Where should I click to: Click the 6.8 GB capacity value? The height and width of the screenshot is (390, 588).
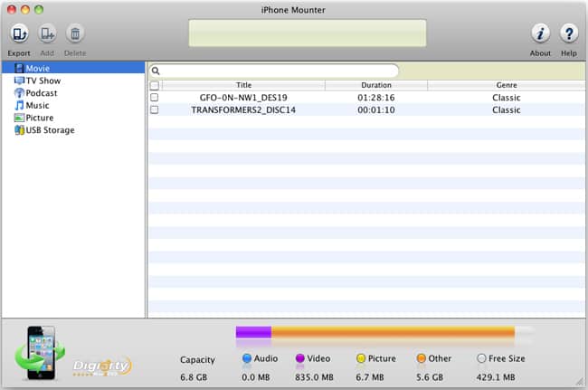[x=194, y=377]
